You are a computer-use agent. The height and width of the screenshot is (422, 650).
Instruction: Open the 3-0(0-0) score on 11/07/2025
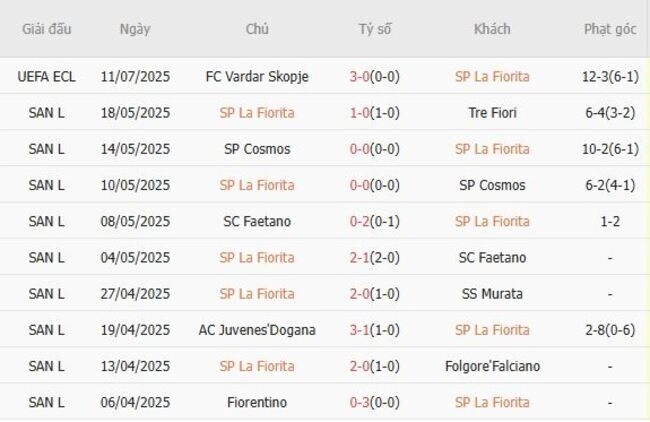pos(374,77)
